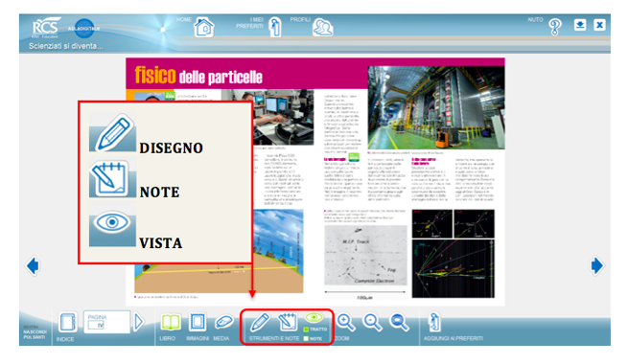Screen dimensions: 628x364
Task: Toggle the Tratto checkbox
Action: [306, 330]
